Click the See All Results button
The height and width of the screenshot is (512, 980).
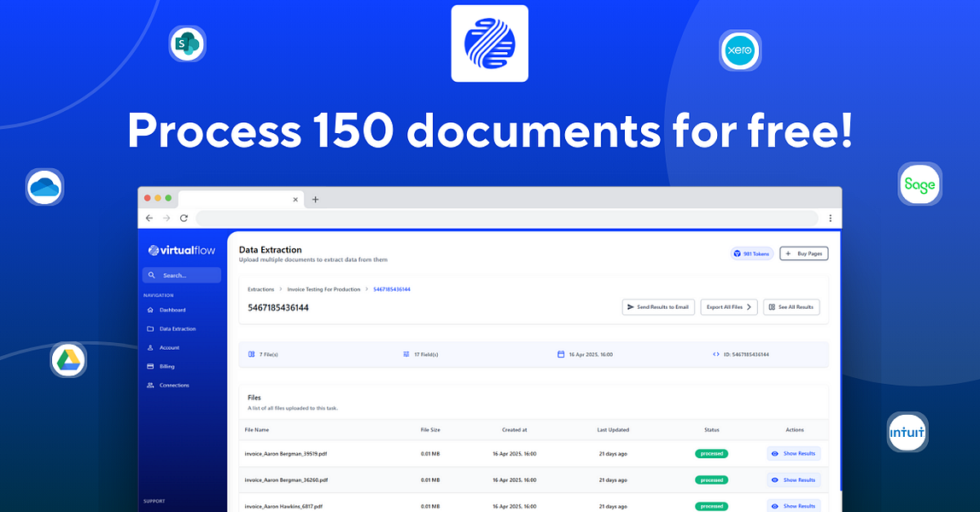click(x=791, y=307)
